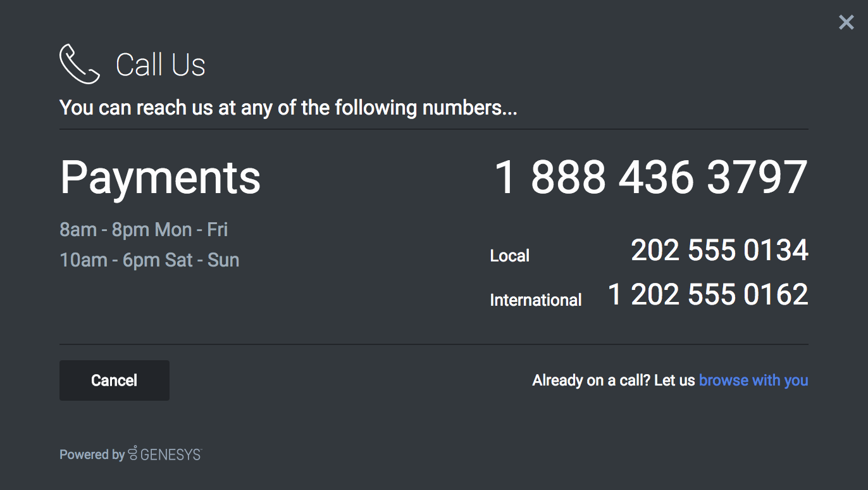Click international number 1 202 555 0162
This screenshot has height=490, width=868.
(x=708, y=294)
